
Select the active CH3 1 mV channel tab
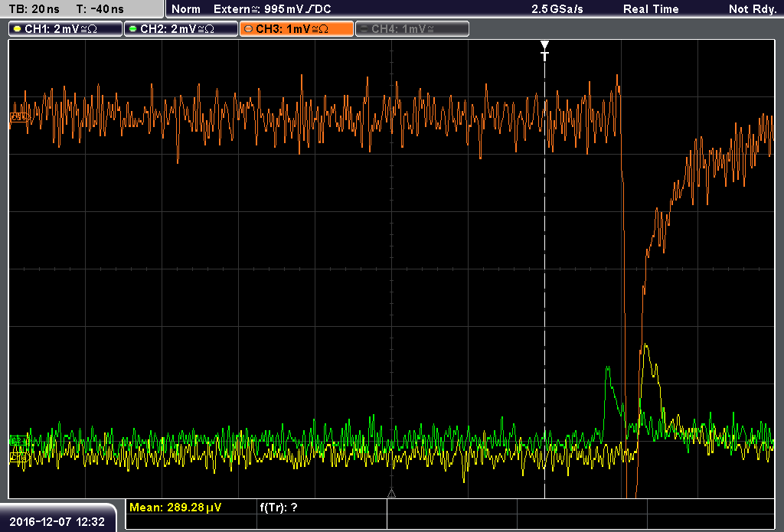pyautogui.click(x=296, y=29)
